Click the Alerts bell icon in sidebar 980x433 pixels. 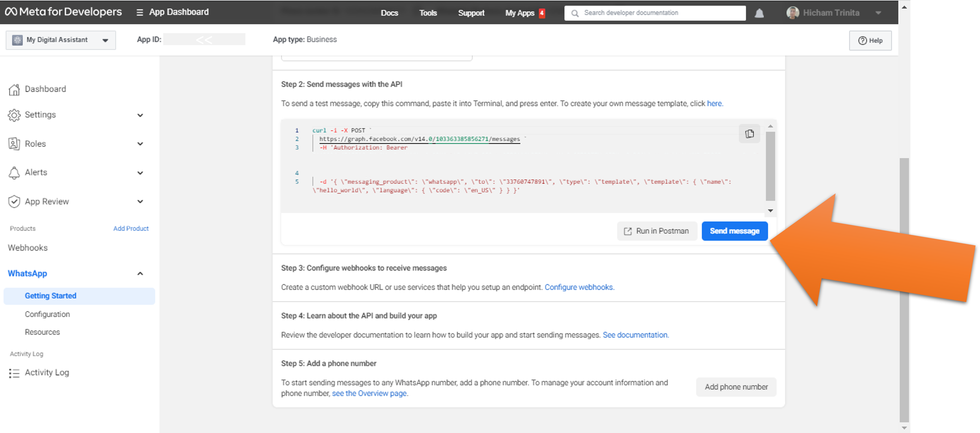14,173
